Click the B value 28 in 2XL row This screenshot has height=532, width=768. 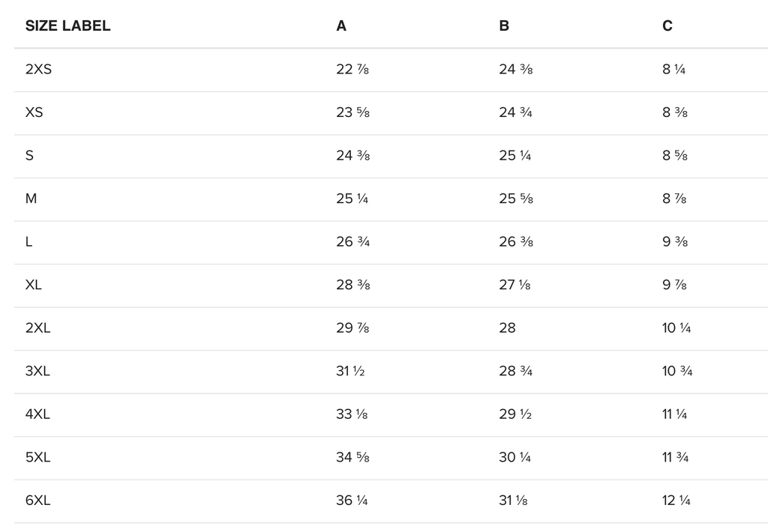pyautogui.click(x=508, y=327)
